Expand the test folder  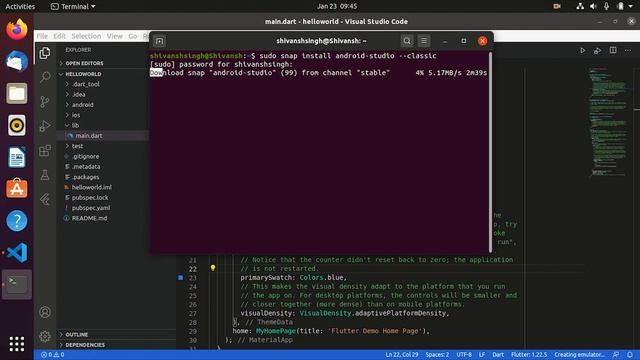pyautogui.click(x=78, y=146)
